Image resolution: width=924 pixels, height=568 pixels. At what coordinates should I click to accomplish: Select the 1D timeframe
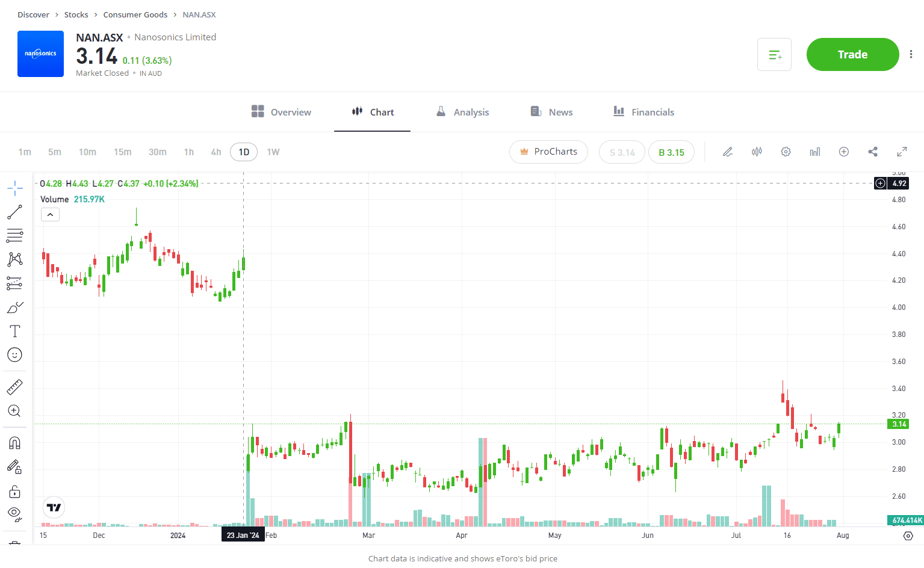coord(244,152)
